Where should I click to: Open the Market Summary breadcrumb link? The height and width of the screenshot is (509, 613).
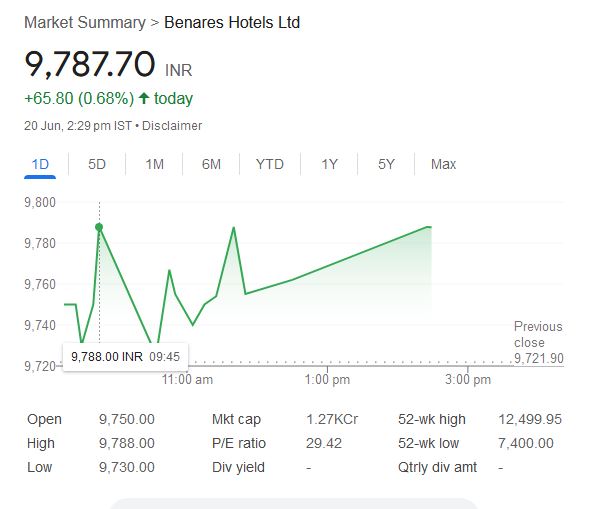[84, 22]
